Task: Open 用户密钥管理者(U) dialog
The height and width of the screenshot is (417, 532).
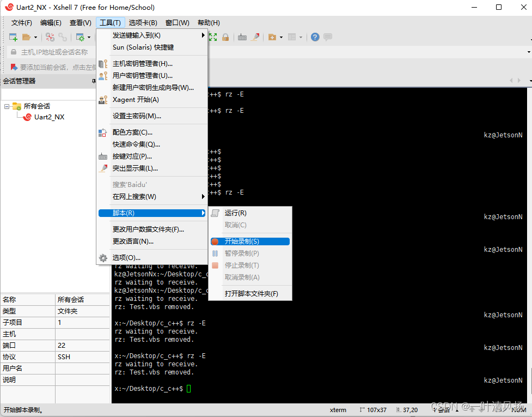Action: [x=152, y=75]
